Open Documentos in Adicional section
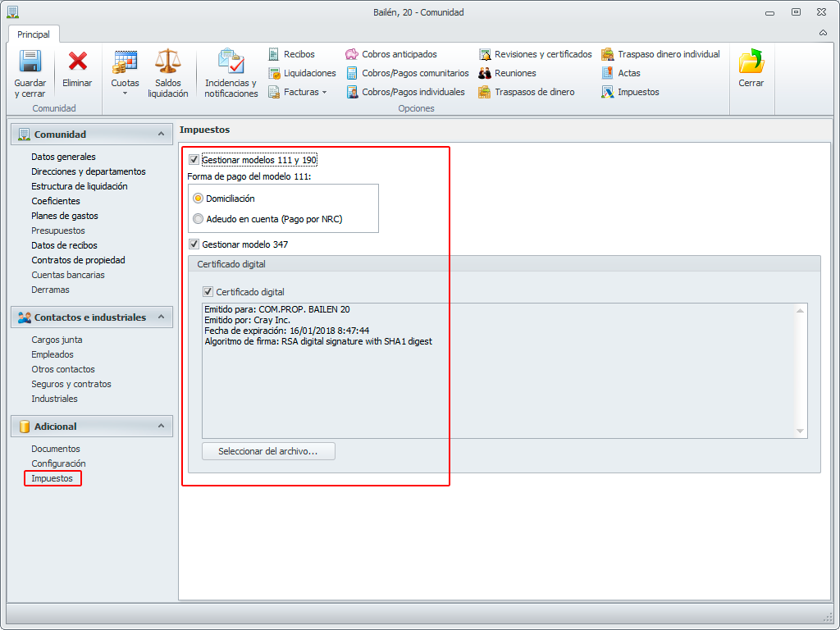The image size is (840, 630). tap(56, 449)
